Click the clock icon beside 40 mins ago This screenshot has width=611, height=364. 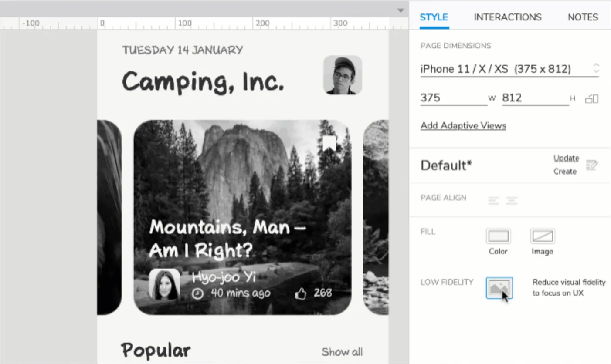[x=198, y=294]
